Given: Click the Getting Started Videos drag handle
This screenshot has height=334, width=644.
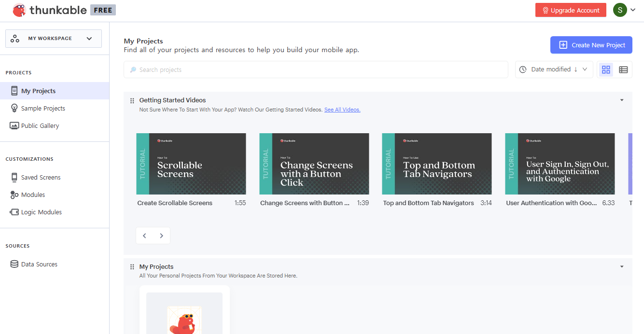Looking at the screenshot, I should 132,100.
